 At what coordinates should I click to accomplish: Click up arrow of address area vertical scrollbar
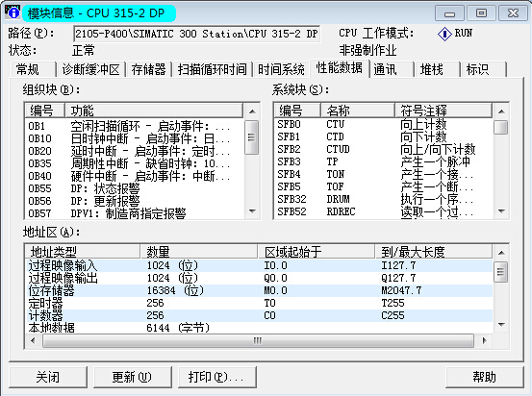coord(501,253)
